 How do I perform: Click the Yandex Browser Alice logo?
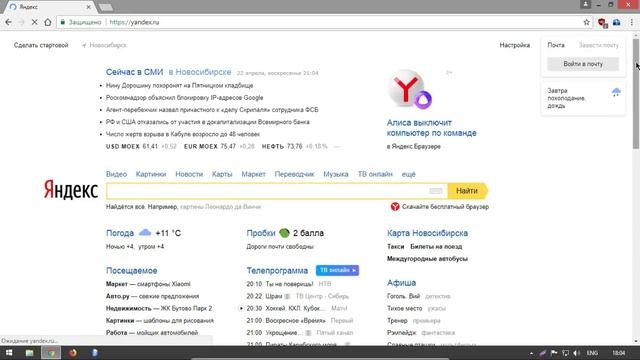coord(409,90)
